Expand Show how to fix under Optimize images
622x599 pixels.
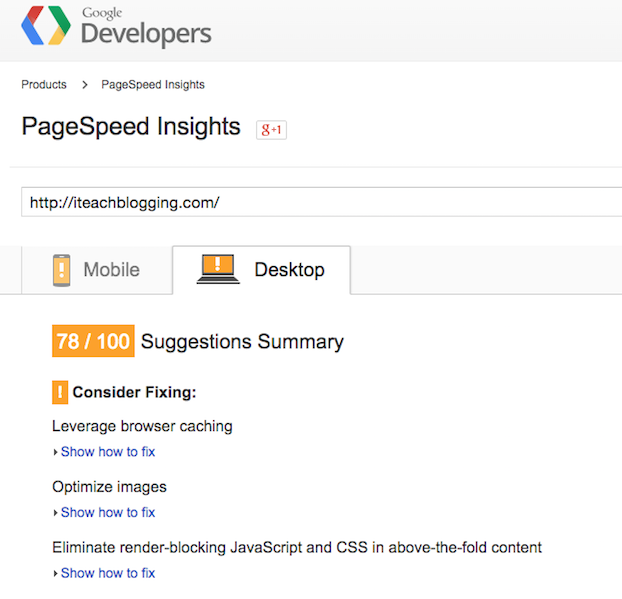tap(107, 513)
